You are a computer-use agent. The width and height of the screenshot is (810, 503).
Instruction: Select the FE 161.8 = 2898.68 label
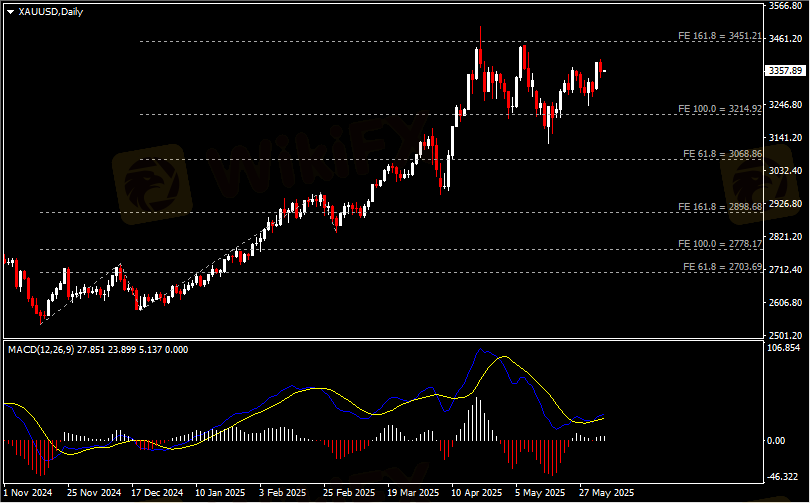pos(720,207)
